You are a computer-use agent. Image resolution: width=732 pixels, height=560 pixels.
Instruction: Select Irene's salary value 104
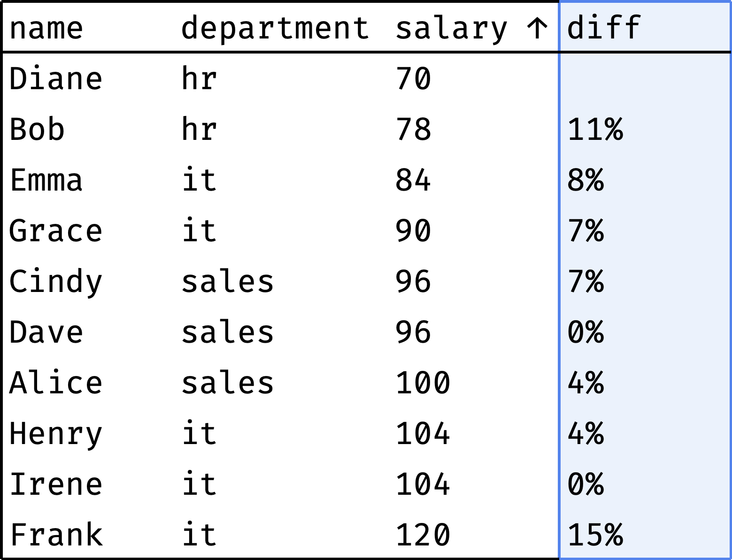tap(423, 484)
